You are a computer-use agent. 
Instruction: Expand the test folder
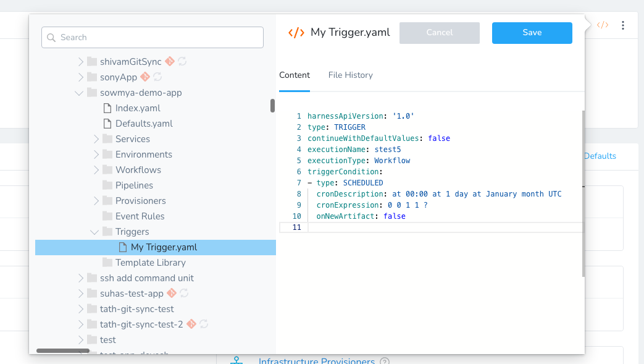[x=80, y=340]
